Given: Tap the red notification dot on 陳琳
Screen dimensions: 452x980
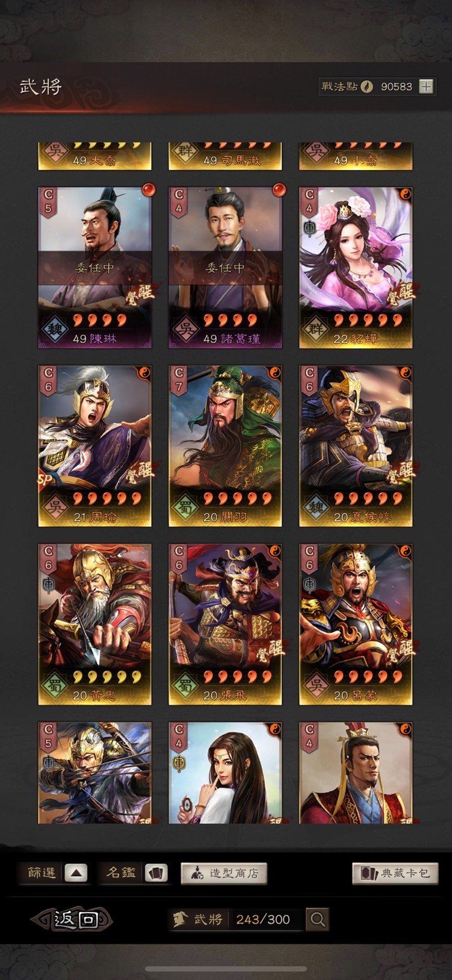Looking at the screenshot, I should (148, 190).
